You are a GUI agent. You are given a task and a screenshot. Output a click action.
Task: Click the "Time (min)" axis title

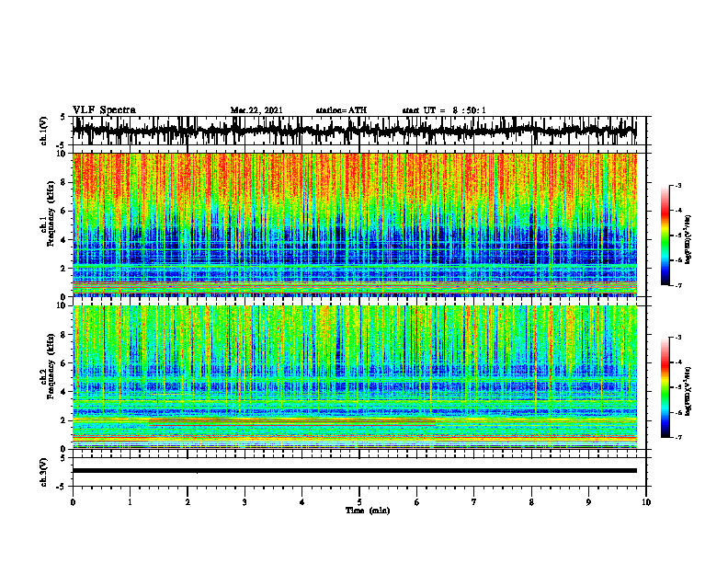click(x=368, y=511)
